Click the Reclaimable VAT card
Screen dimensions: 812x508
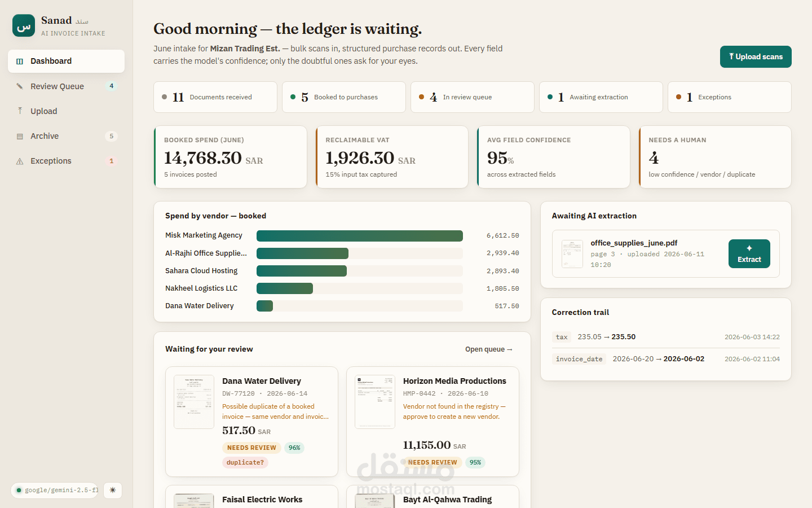coord(392,157)
